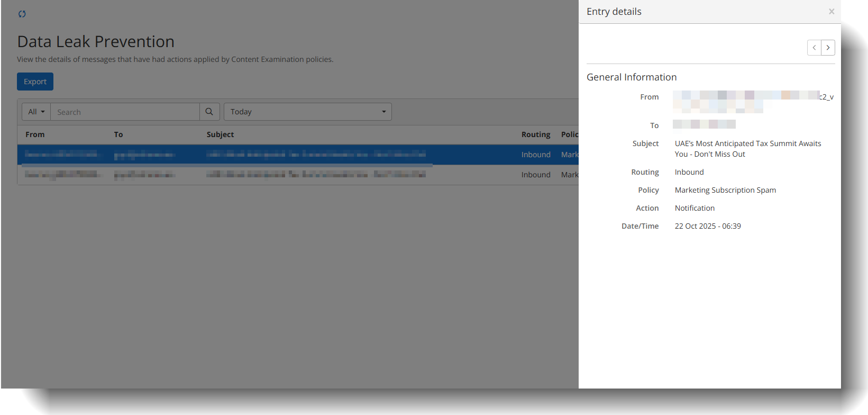868x415 pixels.
Task: Expand the Today date range dropdown
Action: 307,112
